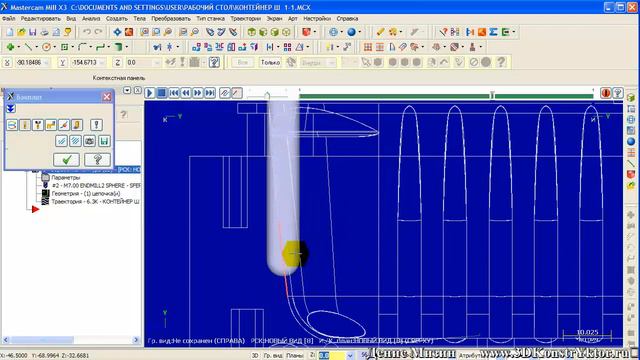The width and height of the screenshot is (640, 360).
Task: Click the orange repaint icon
Action: (129, 32)
